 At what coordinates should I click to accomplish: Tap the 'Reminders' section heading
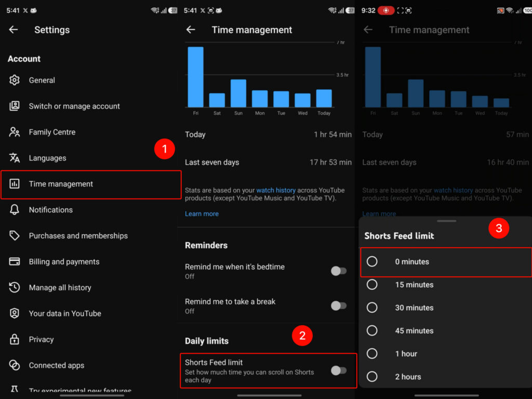206,245
